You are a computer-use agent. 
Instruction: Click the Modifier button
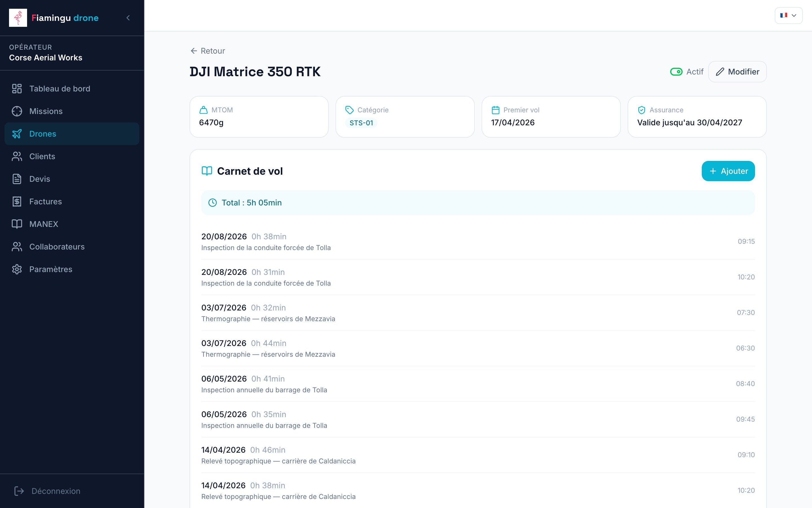(x=737, y=72)
